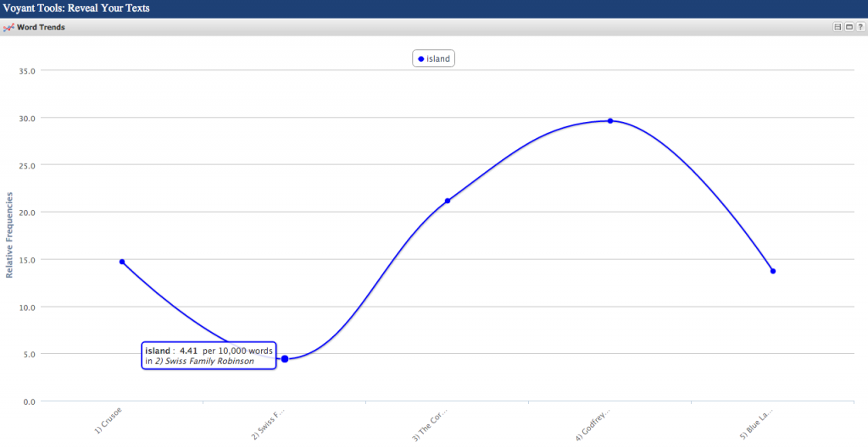Click the 'Word Trends' panel title text
Image resolution: width=868 pixels, height=448 pixels.
[41, 27]
